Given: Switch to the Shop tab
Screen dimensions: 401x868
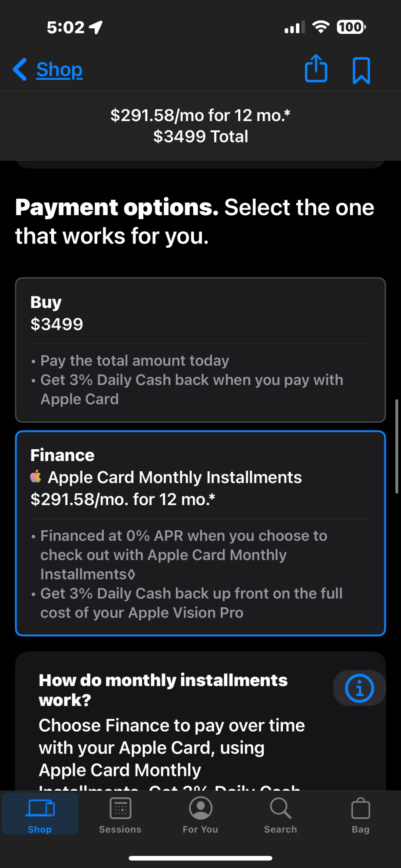Looking at the screenshot, I should click(x=40, y=815).
